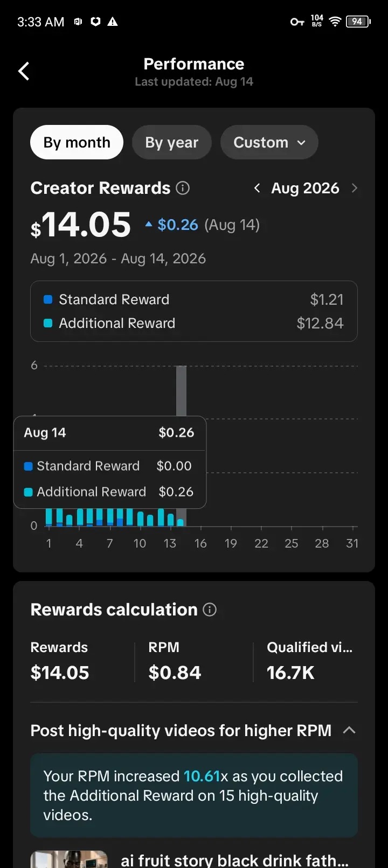The height and width of the screenshot is (868, 388).
Task: Open the Custom date range dropdown
Action: pos(269,142)
